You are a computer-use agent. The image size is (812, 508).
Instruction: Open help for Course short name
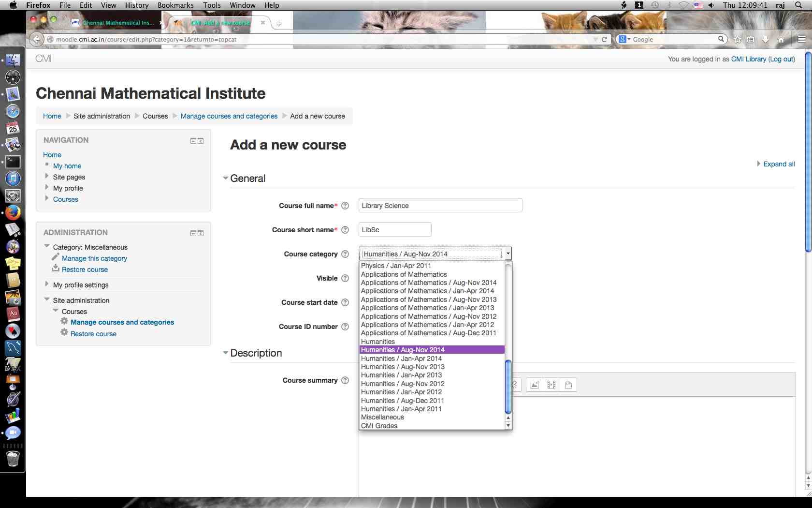pyautogui.click(x=345, y=230)
